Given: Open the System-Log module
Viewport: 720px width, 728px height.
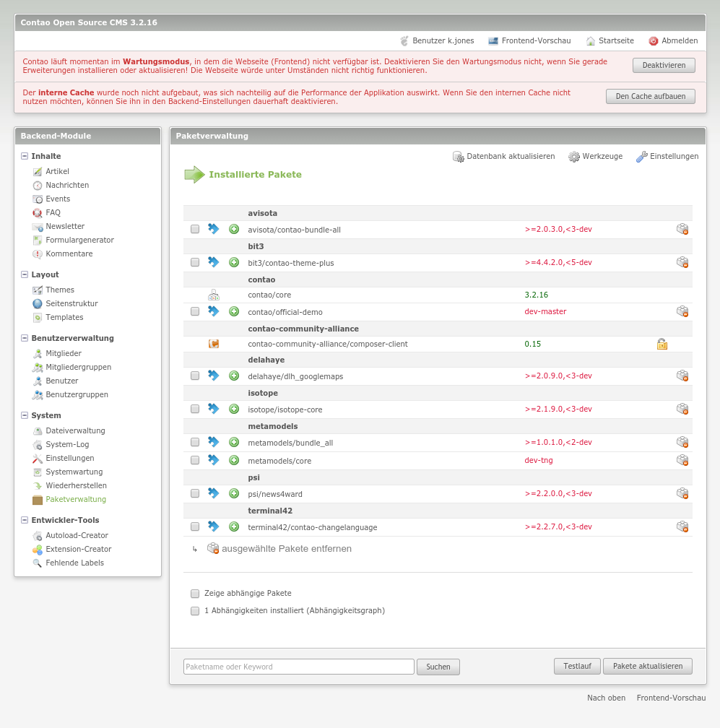Looking at the screenshot, I should 67,444.
